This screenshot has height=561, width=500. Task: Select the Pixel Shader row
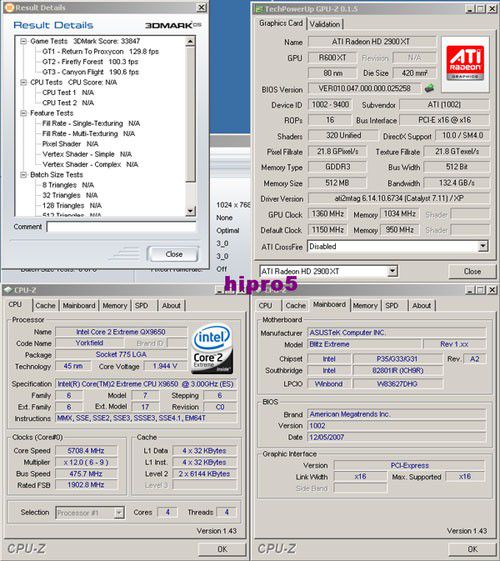click(70, 144)
